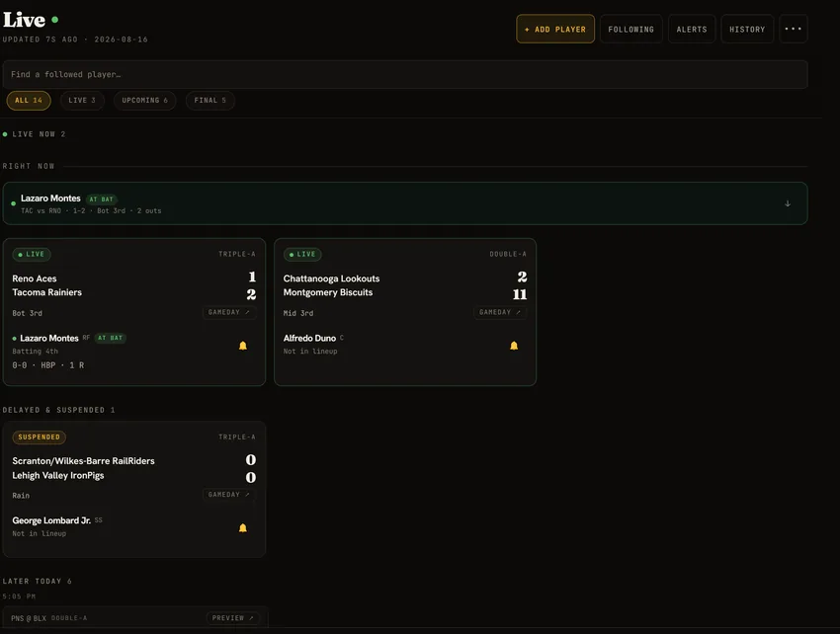Click the Double-A label on Chattanooga card

pyautogui.click(x=508, y=254)
